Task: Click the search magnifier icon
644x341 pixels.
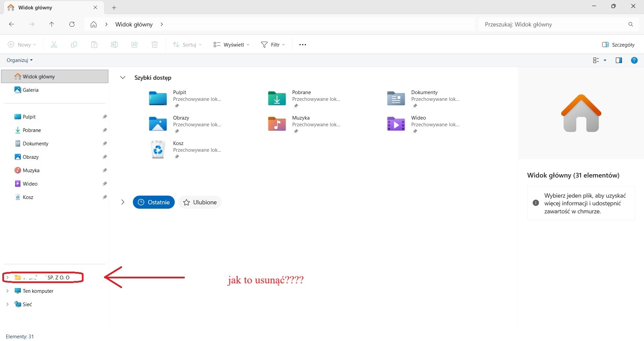Action: (x=631, y=24)
